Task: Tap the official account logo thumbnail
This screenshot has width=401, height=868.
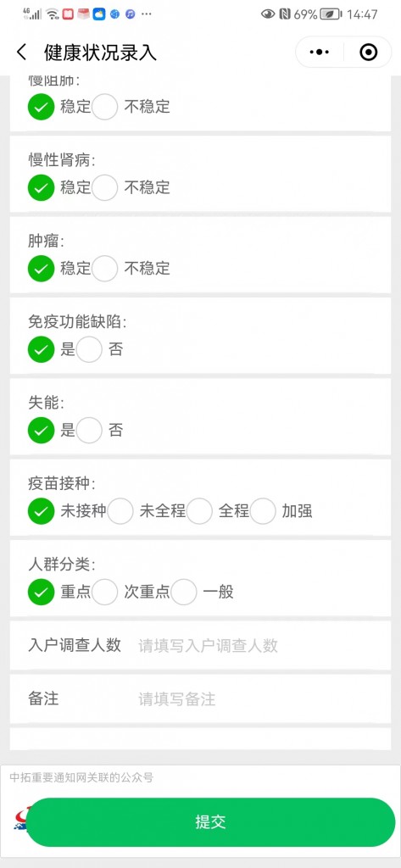Action: click(x=20, y=820)
